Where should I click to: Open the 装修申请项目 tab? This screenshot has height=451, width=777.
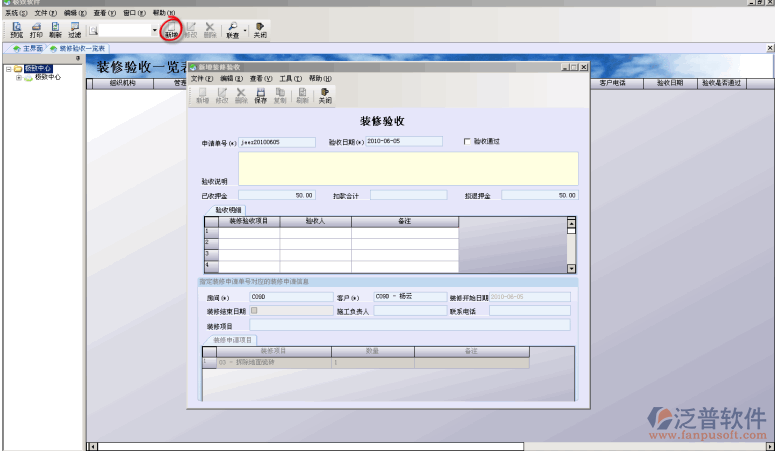tap(232, 340)
